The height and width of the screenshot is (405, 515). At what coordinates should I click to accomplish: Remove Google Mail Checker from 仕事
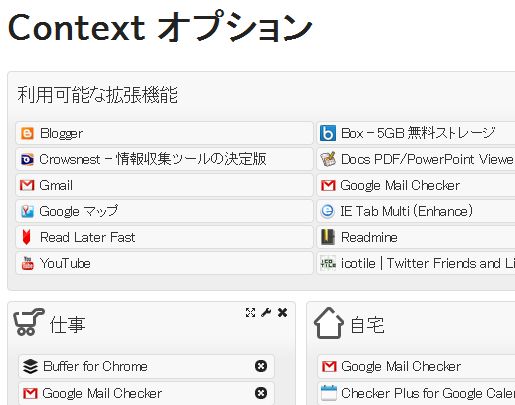pos(261,393)
